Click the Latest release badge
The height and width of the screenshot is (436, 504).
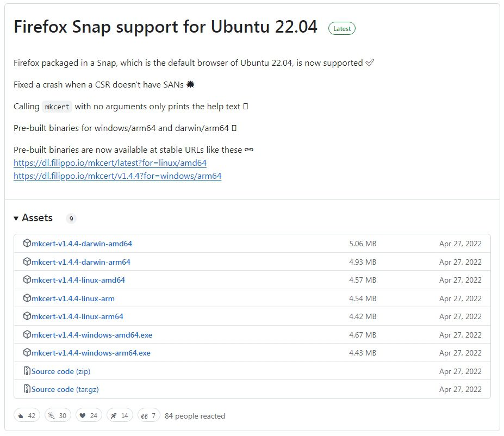coord(342,29)
